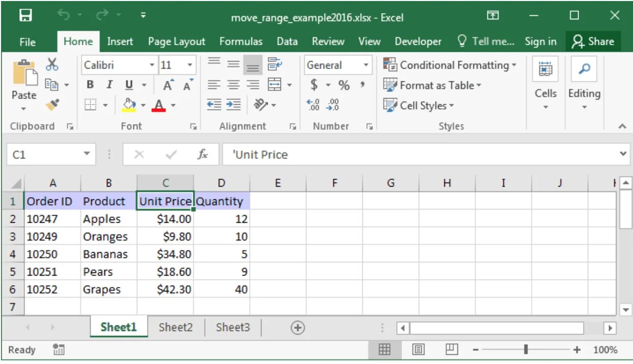This screenshot has width=633, height=364.
Task: Decrease font size with small A
Action: (x=188, y=85)
